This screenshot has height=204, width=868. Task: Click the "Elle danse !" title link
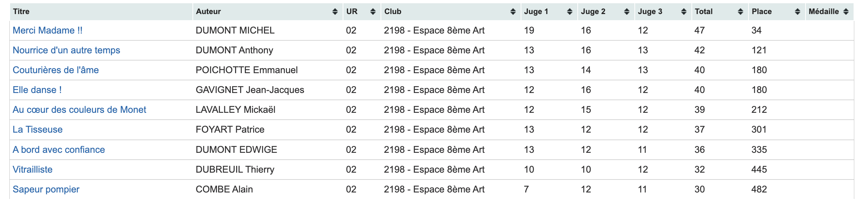(37, 90)
